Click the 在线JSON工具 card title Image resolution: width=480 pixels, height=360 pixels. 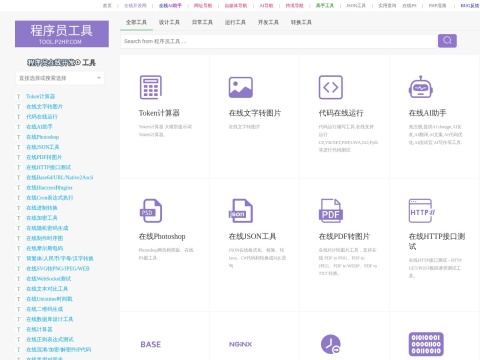252,236
